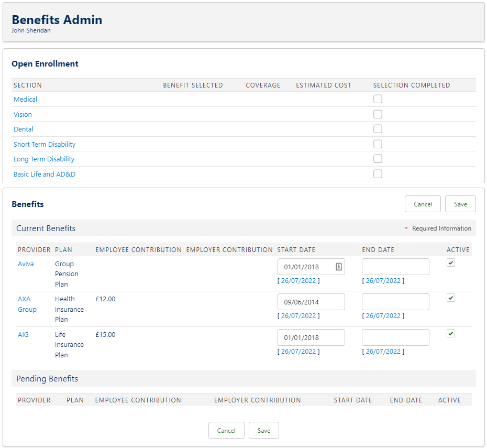Click calendar icon in Aviva start date
Screen dimensions: 487x448
click(x=339, y=267)
